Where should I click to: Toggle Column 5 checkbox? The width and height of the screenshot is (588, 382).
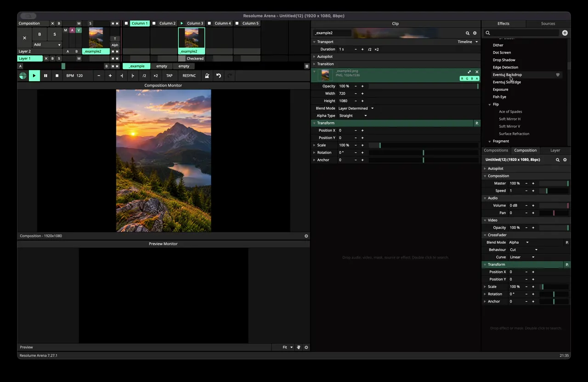point(237,23)
